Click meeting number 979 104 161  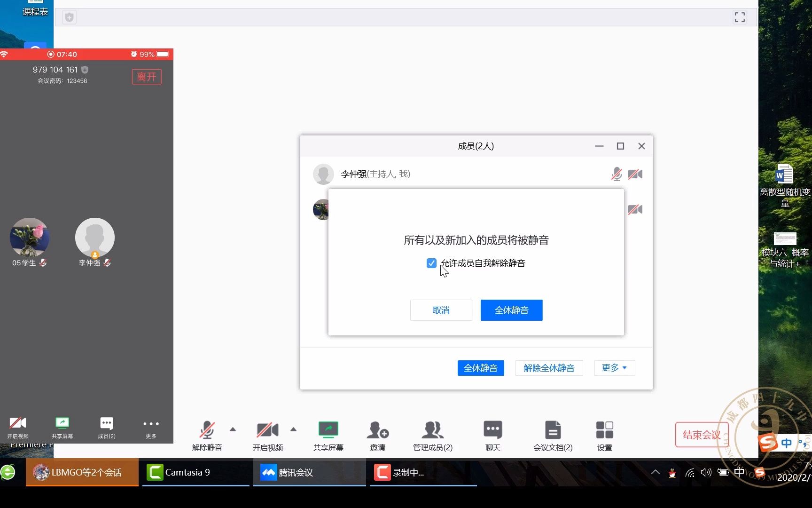pyautogui.click(x=55, y=70)
